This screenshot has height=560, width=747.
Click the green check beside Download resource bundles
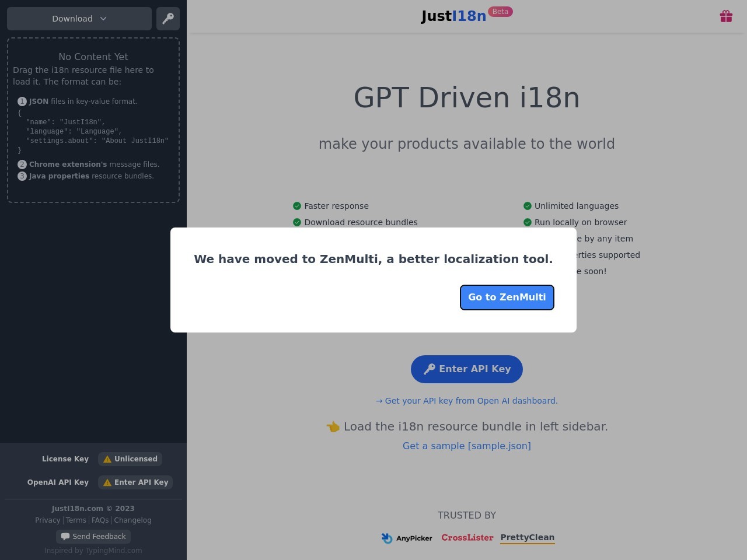click(x=297, y=222)
